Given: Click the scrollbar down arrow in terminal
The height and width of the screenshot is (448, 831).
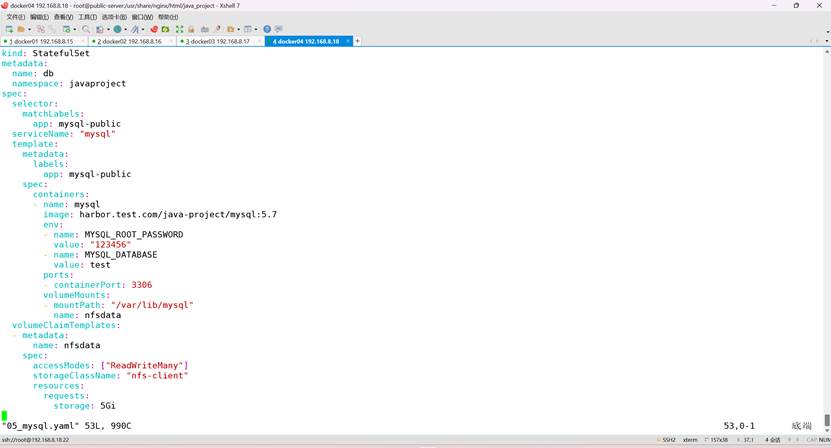Looking at the screenshot, I should (x=827, y=430).
